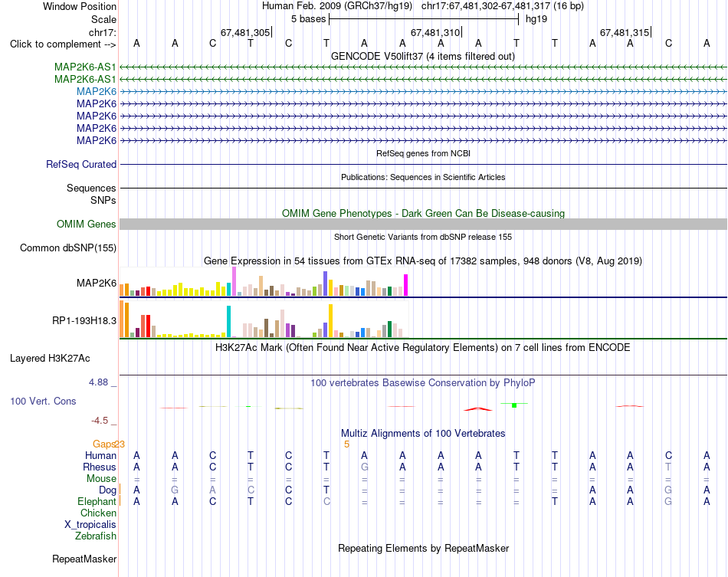
Task: Click the Window Position label
Action: pyautogui.click(x=80, y=6)
